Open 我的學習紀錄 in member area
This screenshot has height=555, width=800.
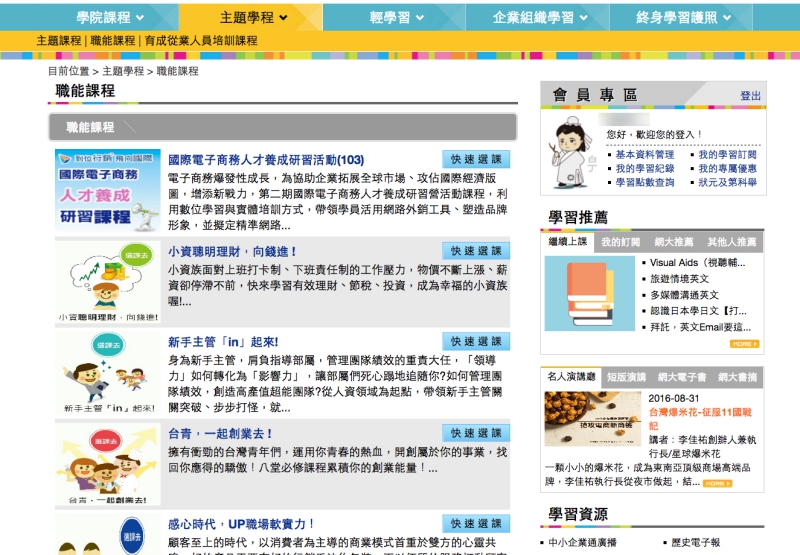pos(644,168)
